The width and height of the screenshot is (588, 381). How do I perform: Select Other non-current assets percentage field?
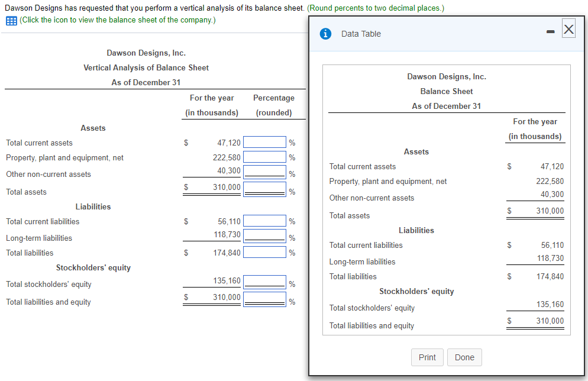(x=264, y=172)
